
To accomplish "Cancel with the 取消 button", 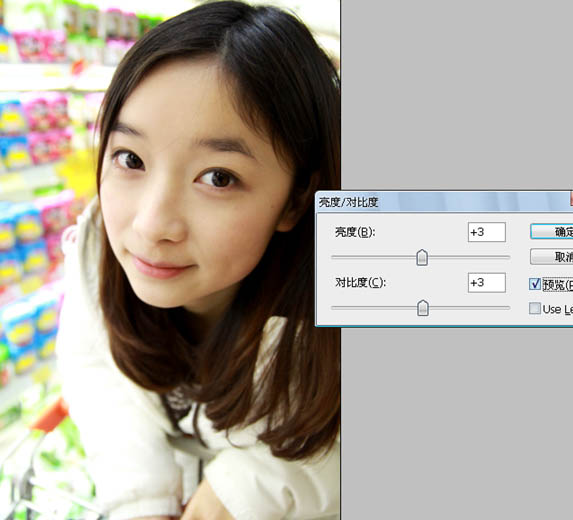I will pos(552,257).
